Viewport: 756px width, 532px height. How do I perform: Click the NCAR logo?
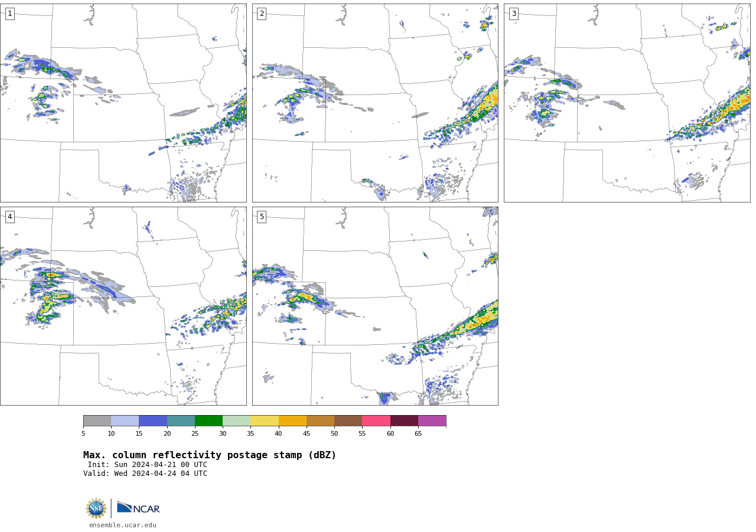click(x=138, y=508)
